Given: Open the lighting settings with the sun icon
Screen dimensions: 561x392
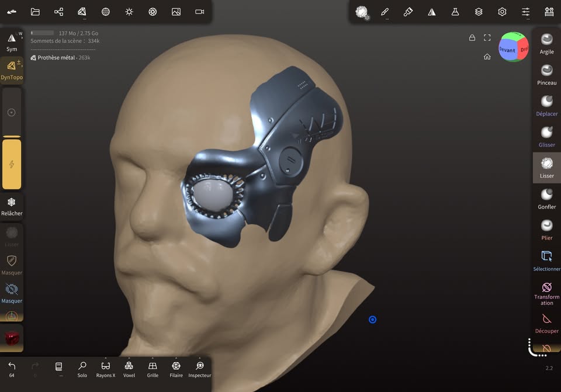Looking at the screenshot, I should (x=129, y=12).
